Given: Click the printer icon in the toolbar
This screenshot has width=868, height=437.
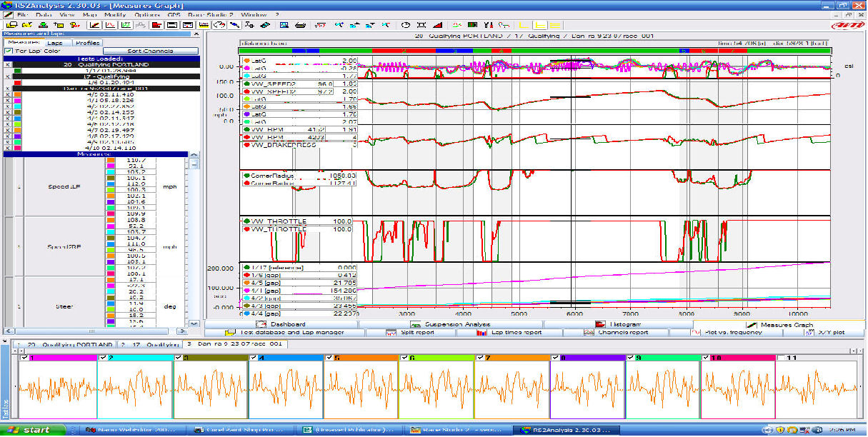Looking at the screenshot, I should click(300, 25).
